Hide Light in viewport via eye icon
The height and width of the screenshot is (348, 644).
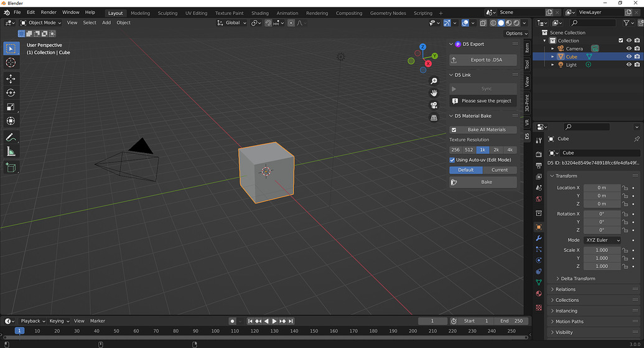pos(629,65)
